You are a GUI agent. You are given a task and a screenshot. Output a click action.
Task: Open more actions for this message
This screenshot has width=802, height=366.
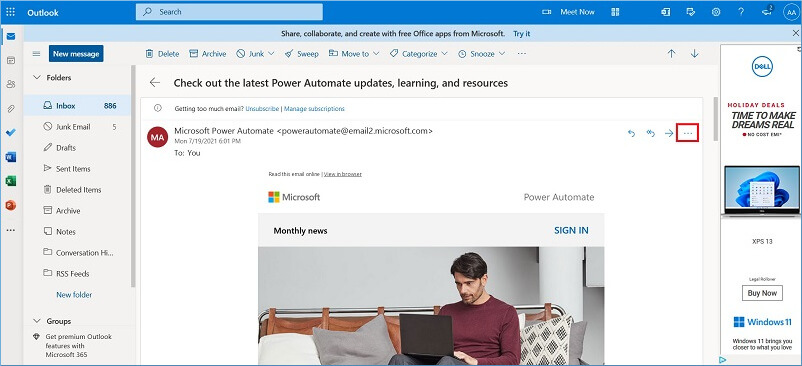pos(688,133)
